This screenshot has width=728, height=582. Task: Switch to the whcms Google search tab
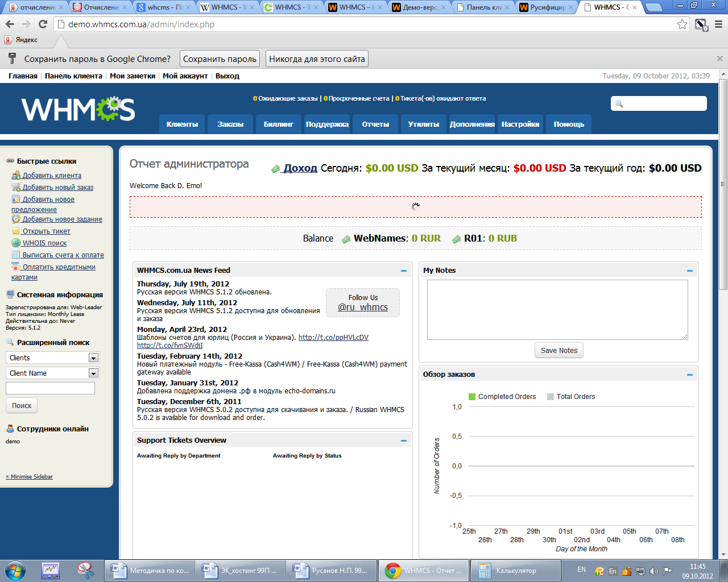click(x=164, y=7)
